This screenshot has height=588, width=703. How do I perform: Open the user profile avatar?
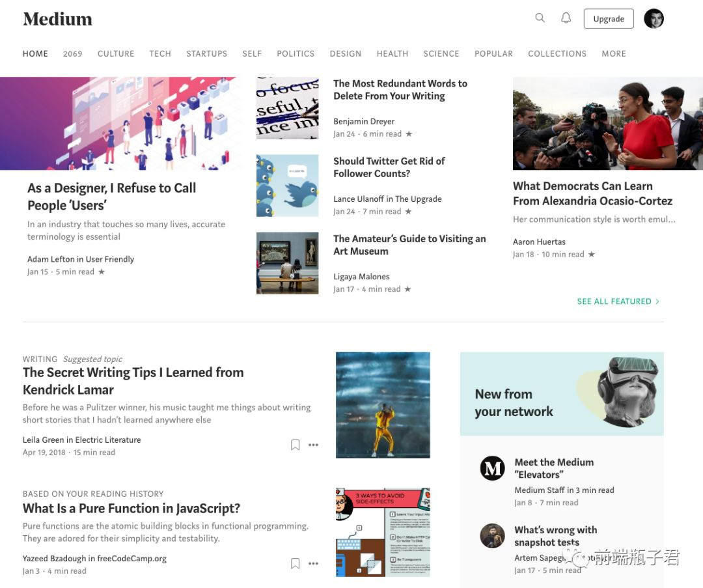pos(654,18)
